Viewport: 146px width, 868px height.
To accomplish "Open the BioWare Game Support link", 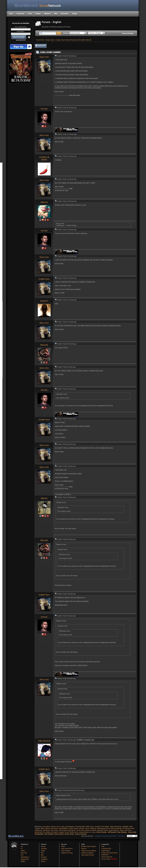I will pyautogui.click(x=89, y=846).
